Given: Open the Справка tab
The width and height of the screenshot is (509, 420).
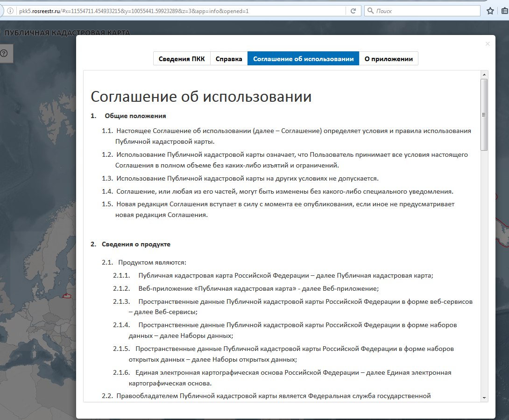Looking at the screenshot, I should (229, 59).
